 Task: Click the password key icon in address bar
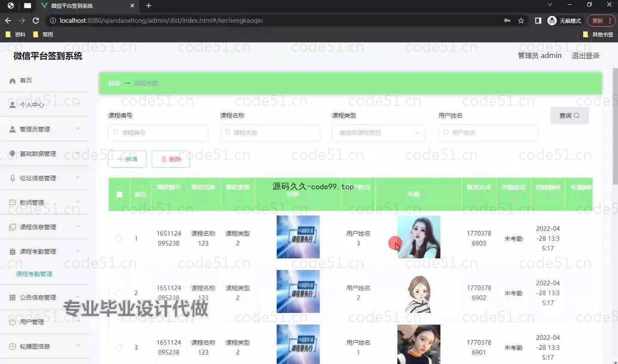[x=507, y=21]
